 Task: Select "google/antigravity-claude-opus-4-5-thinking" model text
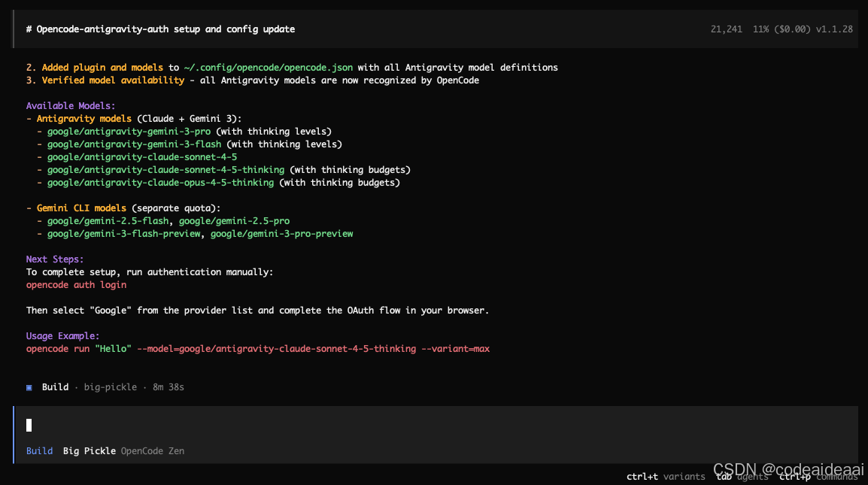point(160,182)
